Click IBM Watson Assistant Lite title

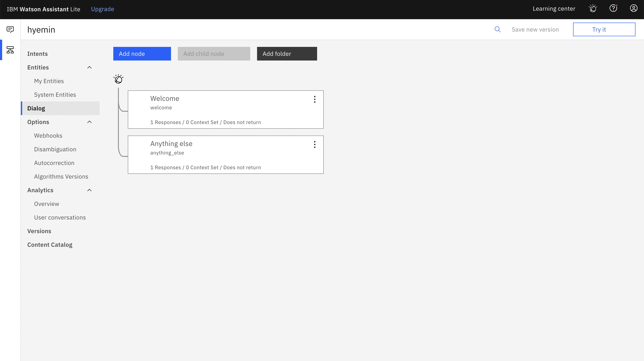click(x=43, y=9)
